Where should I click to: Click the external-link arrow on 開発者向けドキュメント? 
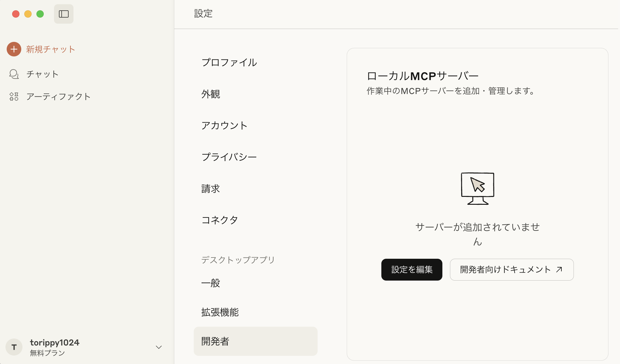(559, 269)
